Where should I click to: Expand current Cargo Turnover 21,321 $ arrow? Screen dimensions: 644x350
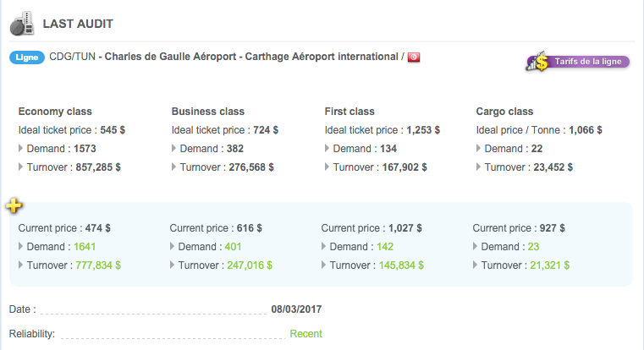[476, 265]
